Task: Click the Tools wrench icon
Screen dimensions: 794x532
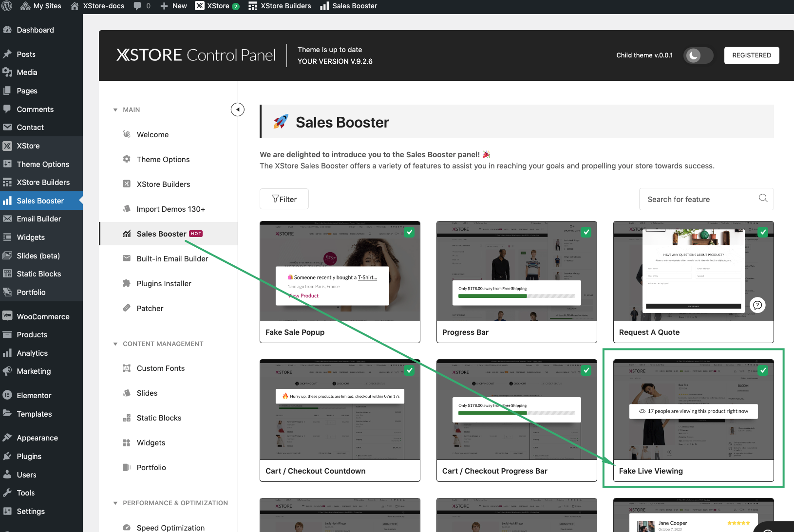Action: click(x=7, y=493)
